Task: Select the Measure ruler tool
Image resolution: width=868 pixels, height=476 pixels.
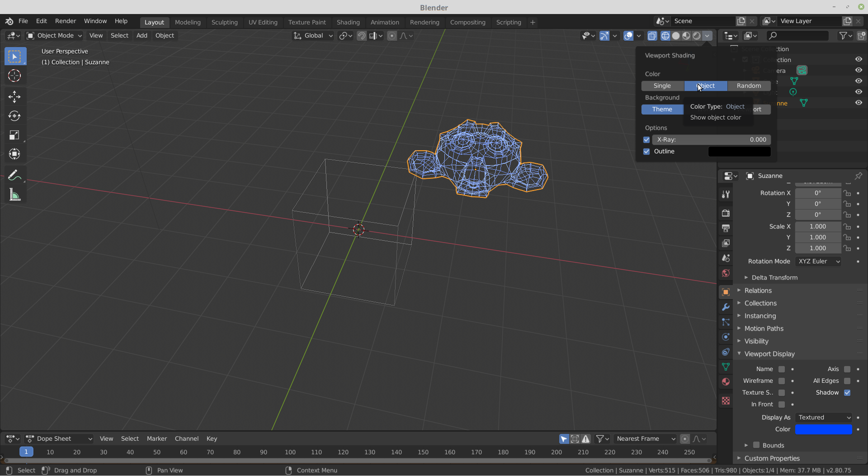Action: pyautogui.click(x=15, y=195)
